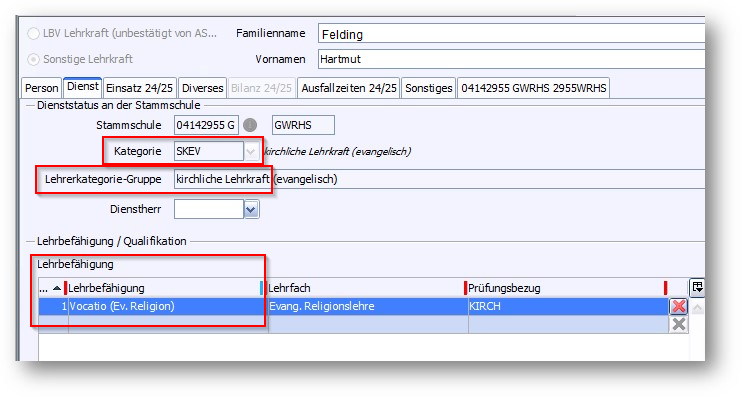Expand the Dienstherr dropdown
742x397 pixels.
[251, 209]
